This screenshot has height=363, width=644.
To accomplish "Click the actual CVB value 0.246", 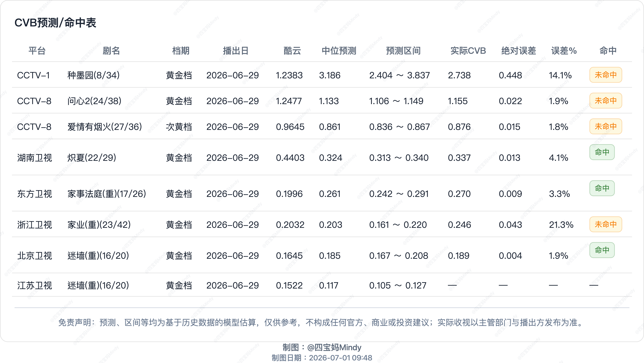I will (x=459, y=225).
